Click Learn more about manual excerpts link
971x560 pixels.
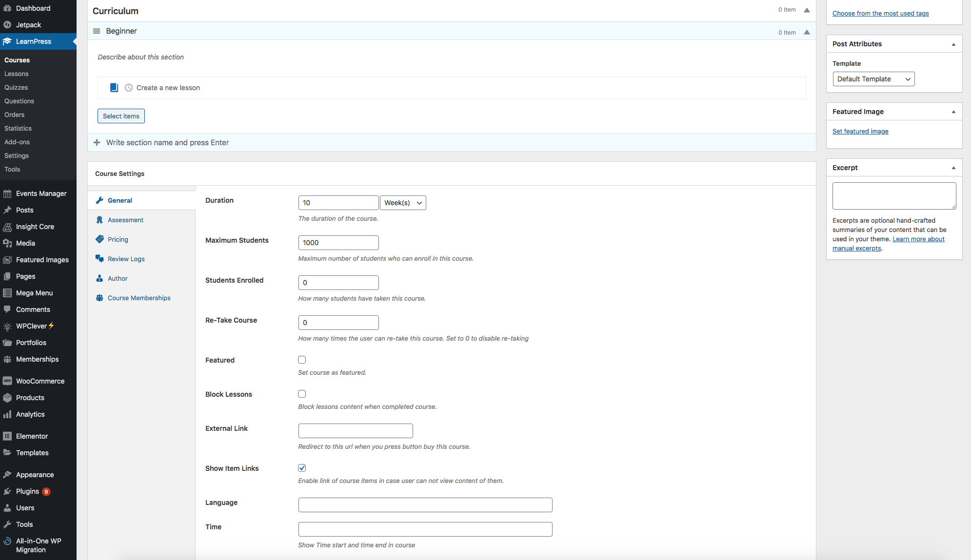click(x=888, y=244)
